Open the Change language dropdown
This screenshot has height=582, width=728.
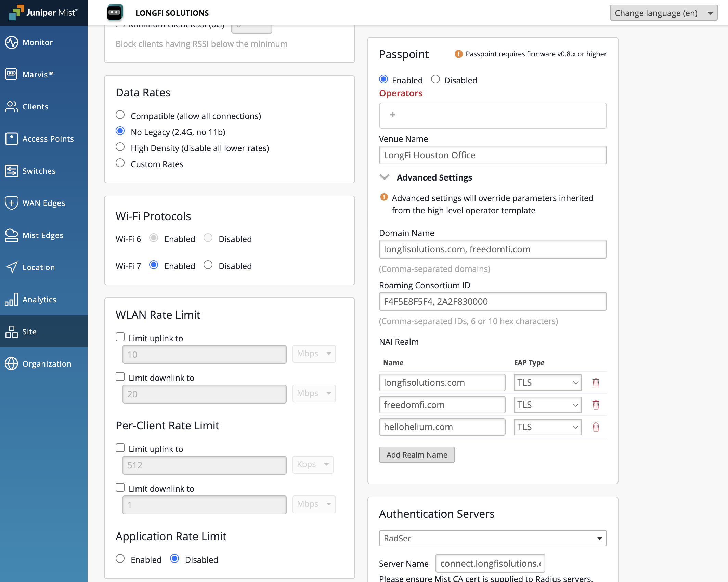664,13
